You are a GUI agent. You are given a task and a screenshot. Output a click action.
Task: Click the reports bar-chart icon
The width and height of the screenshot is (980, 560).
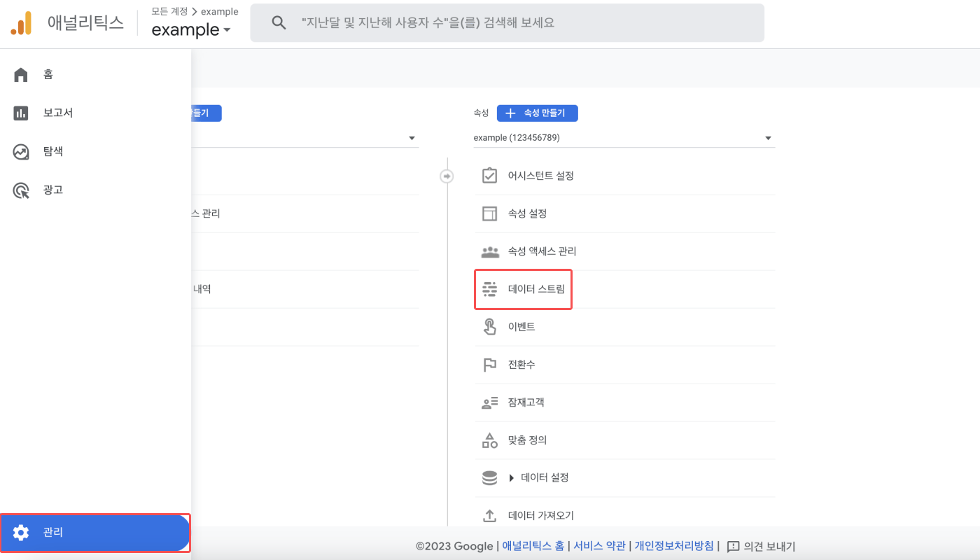coord(21,113)
